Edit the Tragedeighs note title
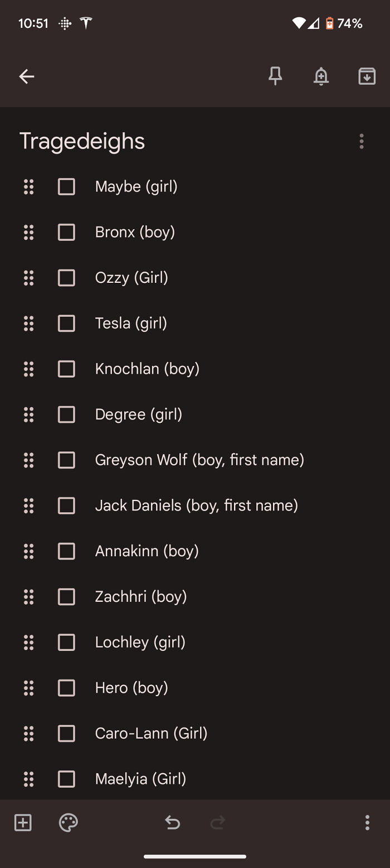This screenshot has width=390, height=868. click(x=82, y=141)
